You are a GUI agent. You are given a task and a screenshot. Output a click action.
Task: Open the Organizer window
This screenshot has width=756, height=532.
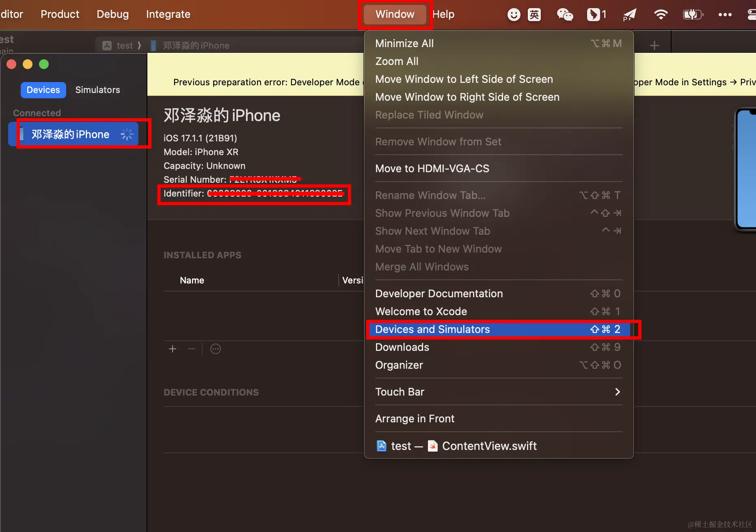point(499,365)
